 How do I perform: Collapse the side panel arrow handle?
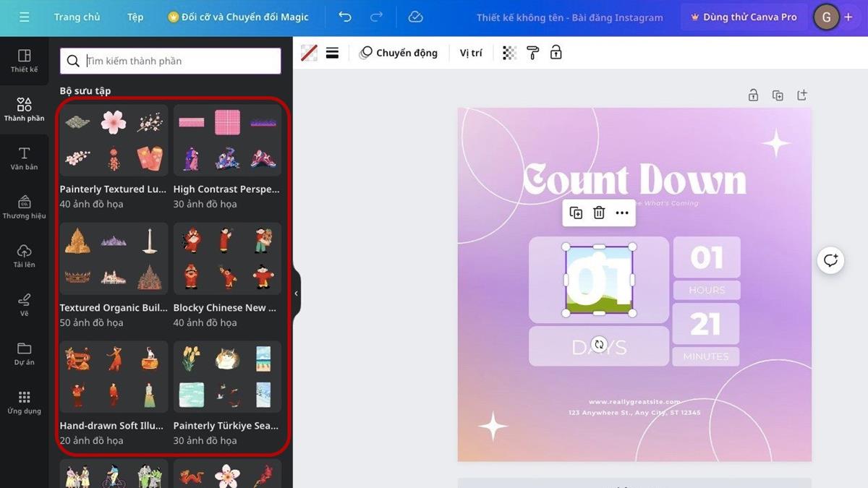[296, 294]
